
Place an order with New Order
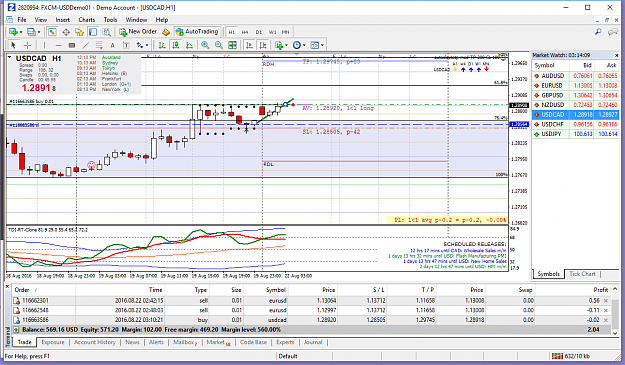138,32
